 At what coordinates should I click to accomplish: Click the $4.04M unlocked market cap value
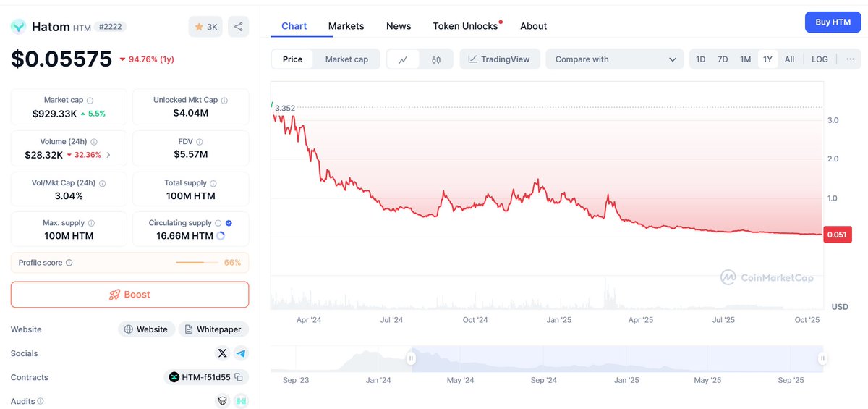(190, 114)
